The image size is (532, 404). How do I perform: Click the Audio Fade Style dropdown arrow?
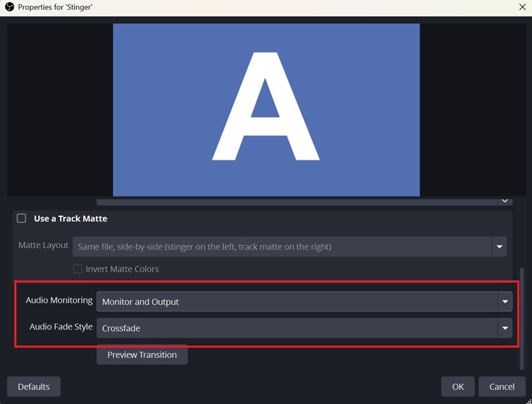(503, 327)
